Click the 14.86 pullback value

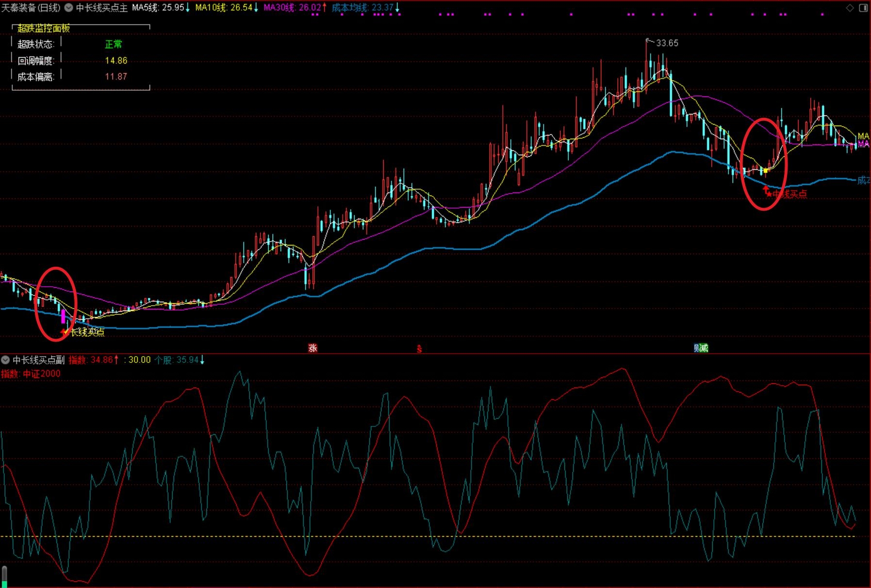point(116,61)
